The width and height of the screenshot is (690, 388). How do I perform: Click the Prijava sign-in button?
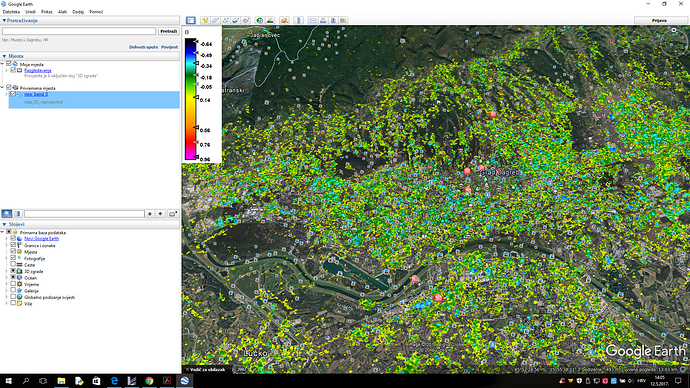[x=659, y=20]
